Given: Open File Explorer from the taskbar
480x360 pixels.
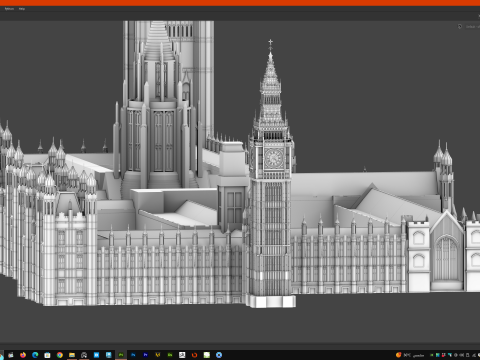Looking at the screenshot, I should [72, 355].
